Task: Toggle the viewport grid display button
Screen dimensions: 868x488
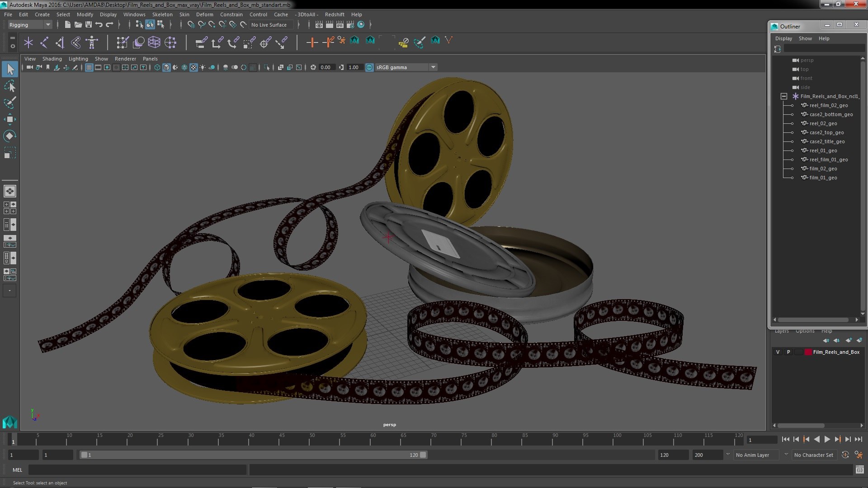Action: (x=89, y=67)
